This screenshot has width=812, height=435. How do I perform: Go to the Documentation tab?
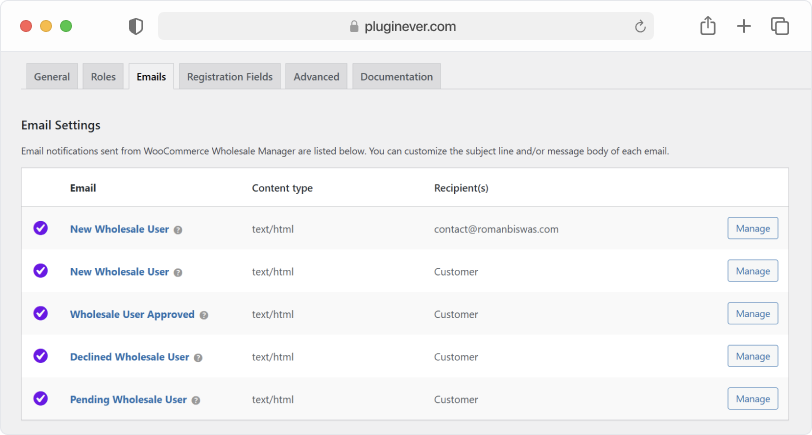pos(396,77)
